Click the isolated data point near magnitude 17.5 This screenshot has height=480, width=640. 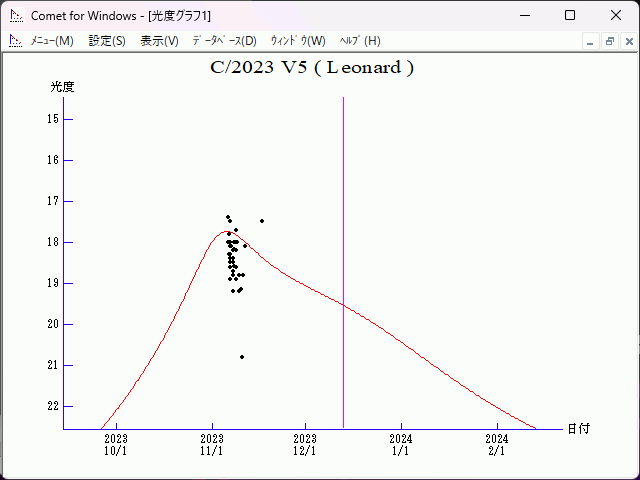click(262, 221)
